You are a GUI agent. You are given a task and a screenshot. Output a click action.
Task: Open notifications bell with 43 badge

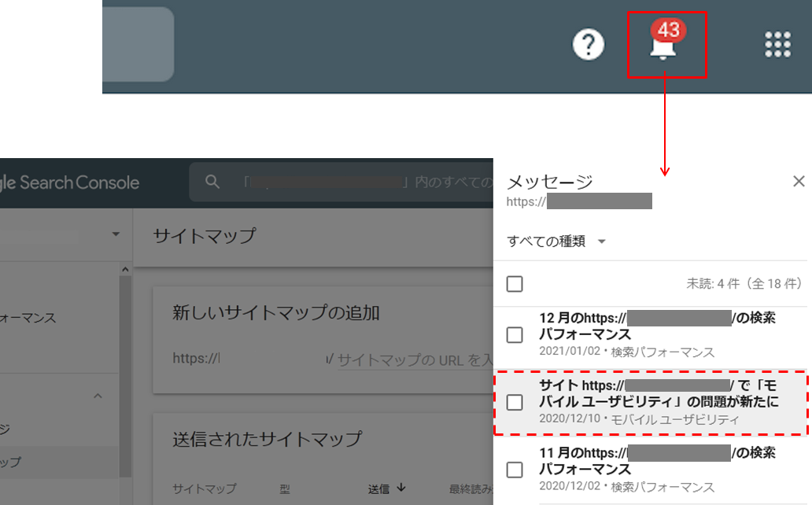pyautogui.click(x=666, y=40)
